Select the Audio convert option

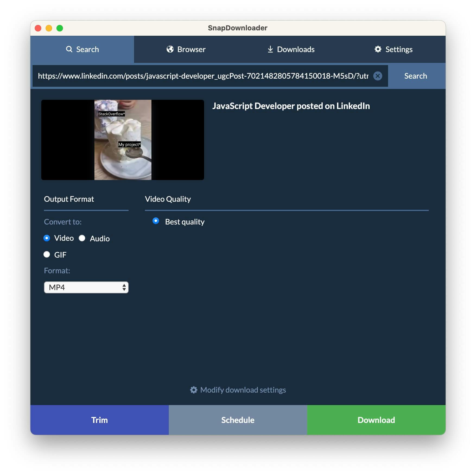82,238
